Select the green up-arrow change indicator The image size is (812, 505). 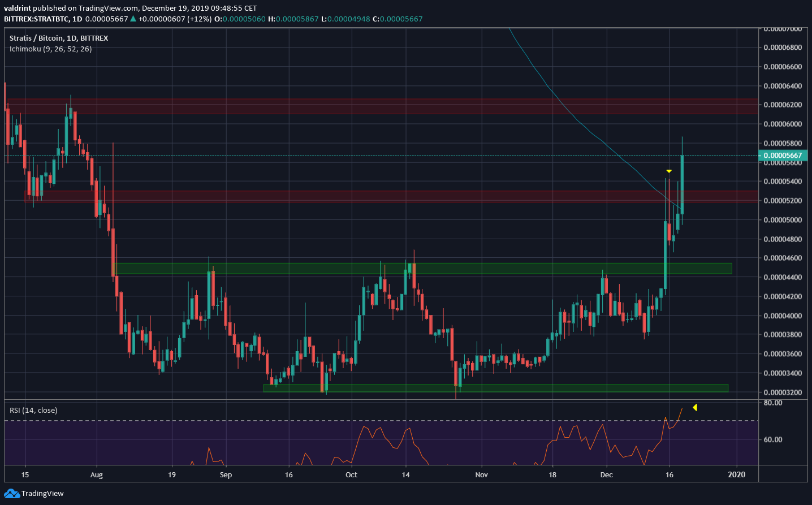coord(132,19)
